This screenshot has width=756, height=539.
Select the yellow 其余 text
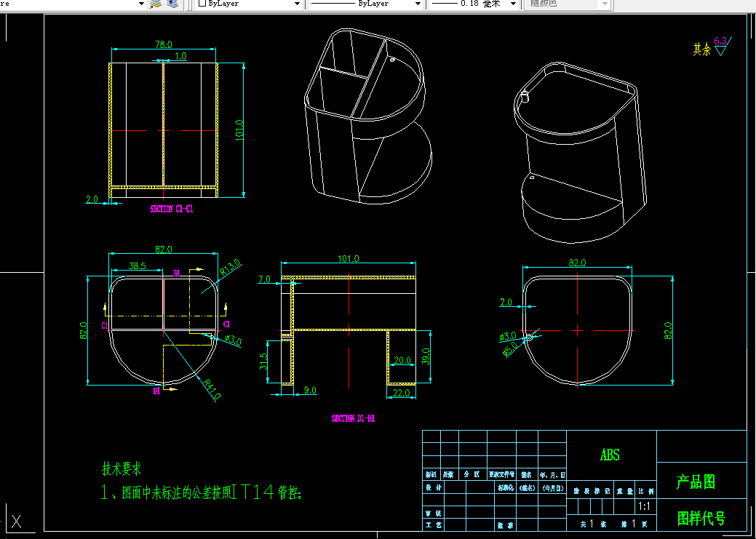[x=702, y=49]
